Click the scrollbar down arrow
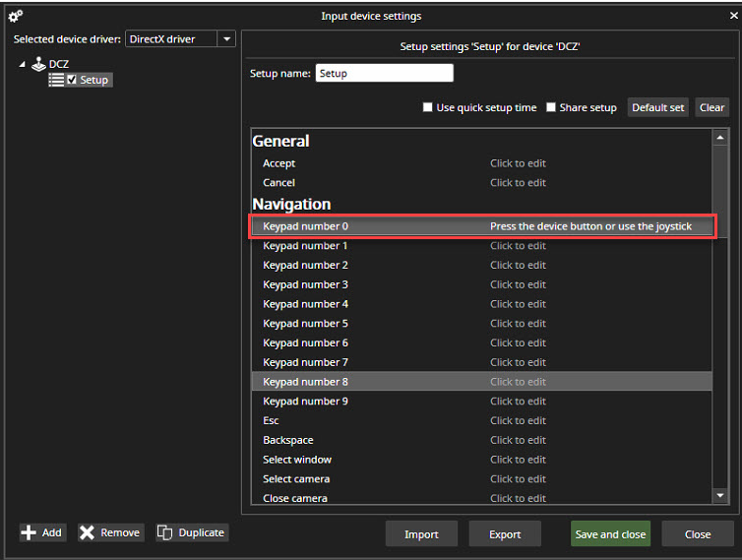Screen dimensions: 742x560 (720, 495)
